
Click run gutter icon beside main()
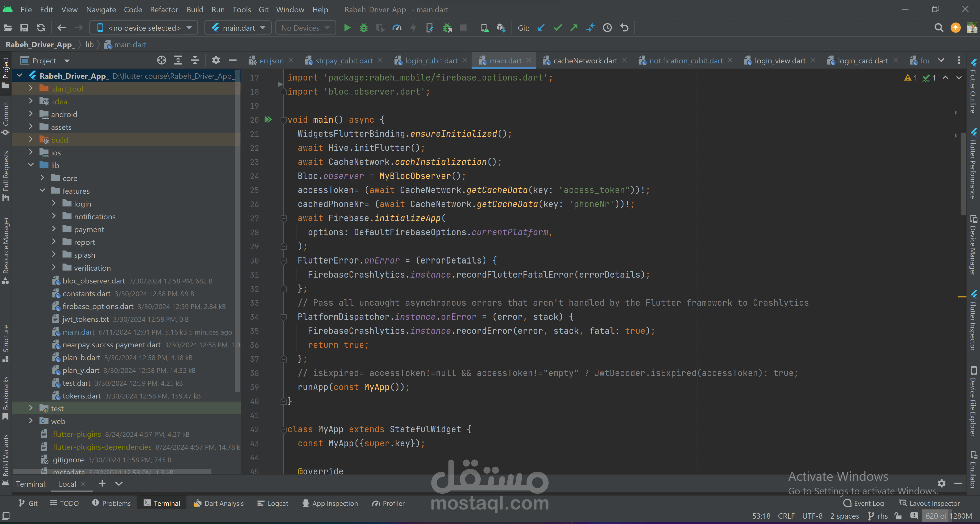click(268, 120)
